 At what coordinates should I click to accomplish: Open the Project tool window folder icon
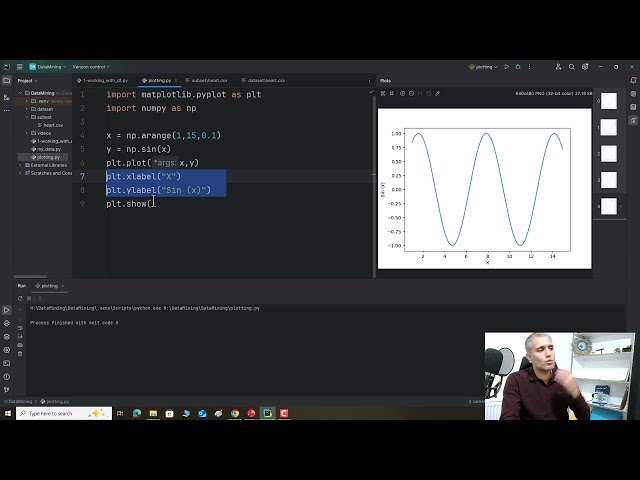pyautogui.click(x=7, y=80)
